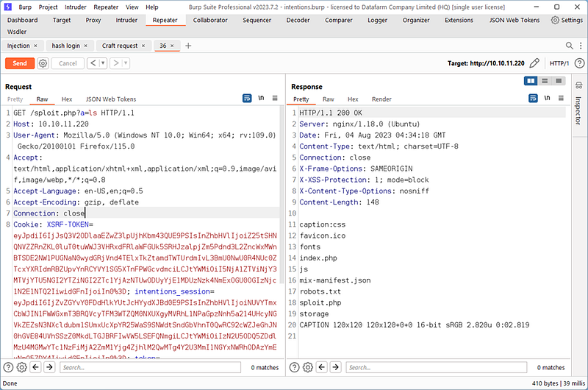Go to next request search match
The image size is (588, 390).
(49, 367)
